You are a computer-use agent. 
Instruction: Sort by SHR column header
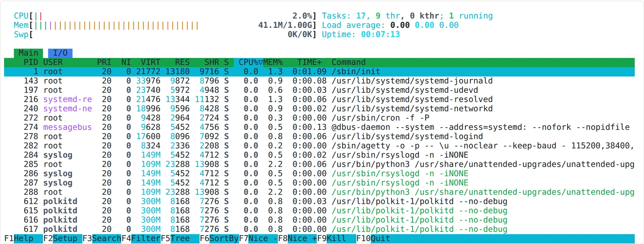pos(212,62)
